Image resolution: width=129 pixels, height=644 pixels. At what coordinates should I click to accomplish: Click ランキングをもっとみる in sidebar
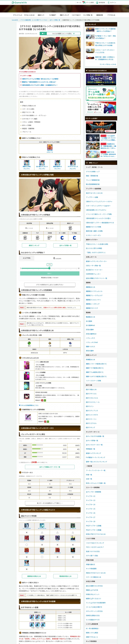coord(108,64)
